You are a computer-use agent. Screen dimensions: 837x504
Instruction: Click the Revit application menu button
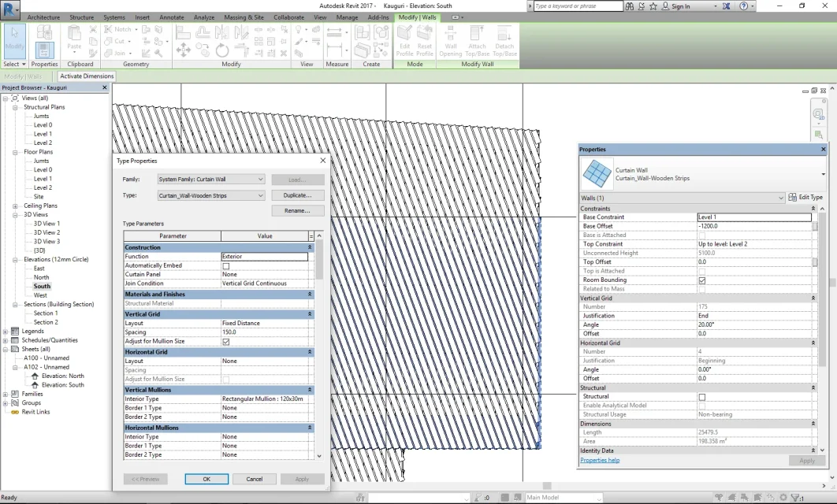pyautogui.click(x=9, y=9)
